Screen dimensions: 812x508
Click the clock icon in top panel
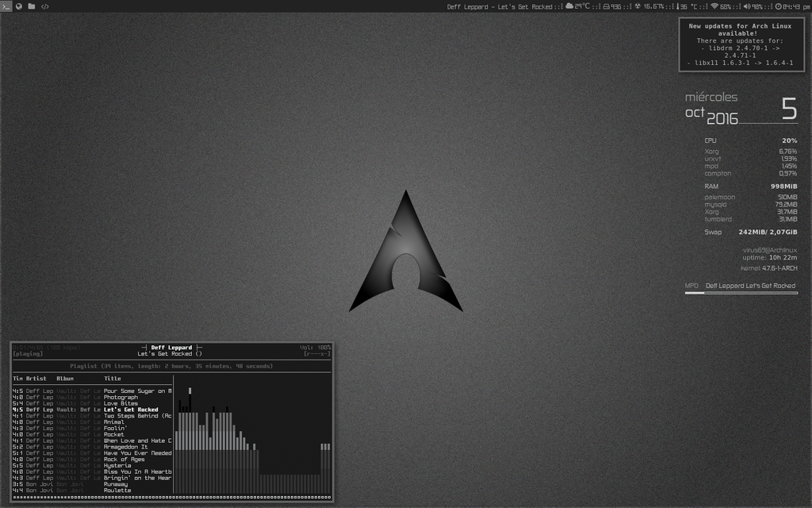click(x=779, y=6)
